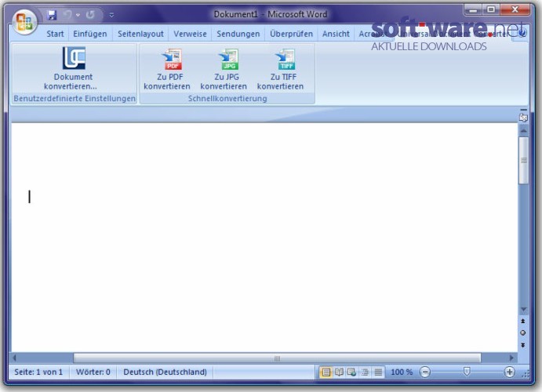
Task: Click the Word Help icon
Action: pos(522,33)
